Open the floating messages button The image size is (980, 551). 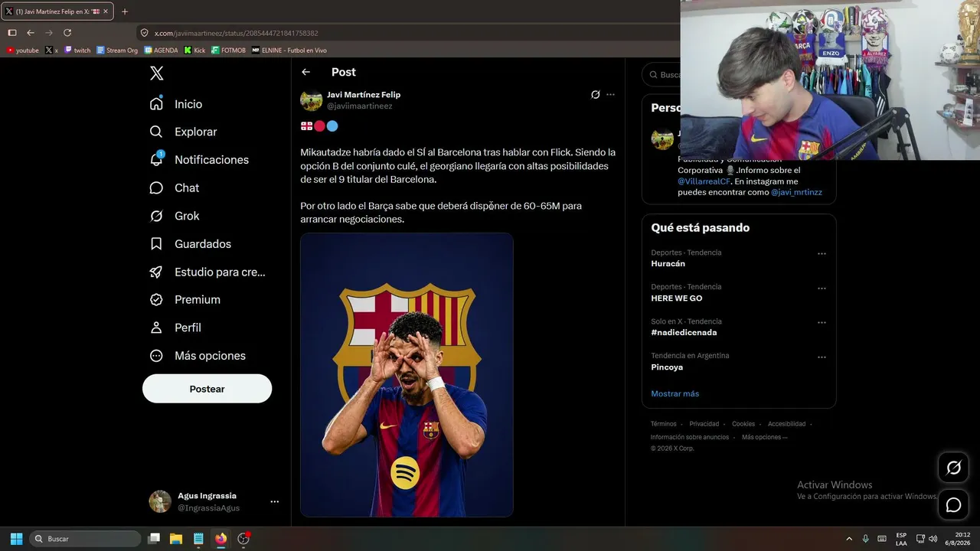[x=954, y=505]
